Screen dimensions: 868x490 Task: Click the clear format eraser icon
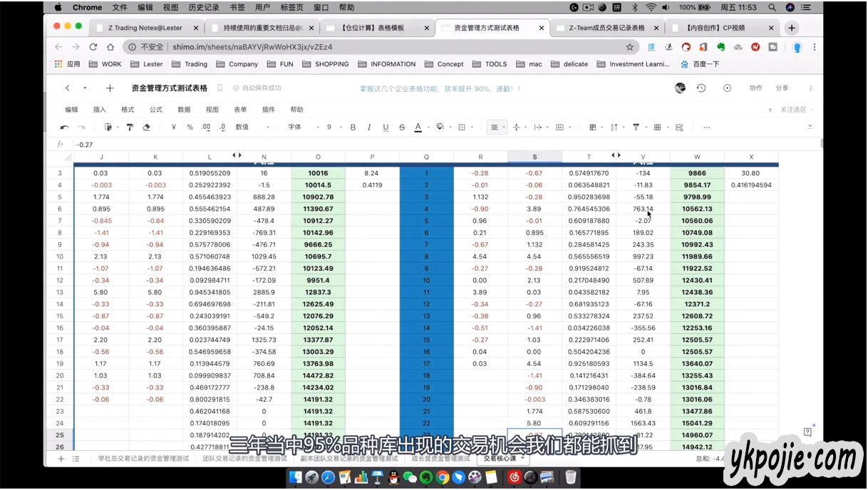tap(147, 127)
